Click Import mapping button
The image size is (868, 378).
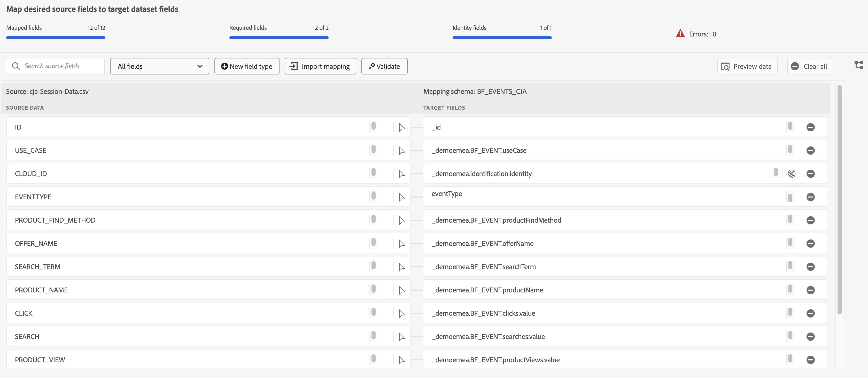pos(320,66)
